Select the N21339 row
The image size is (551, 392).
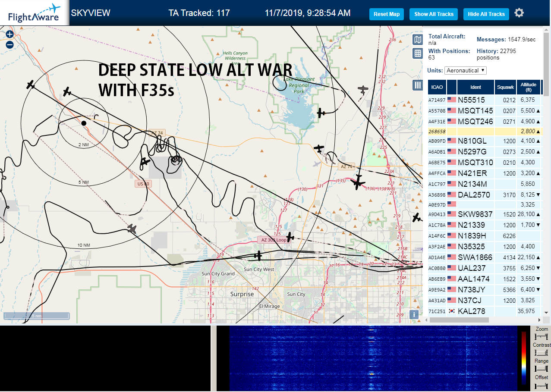pyautogui.click(x=485, y=225)
